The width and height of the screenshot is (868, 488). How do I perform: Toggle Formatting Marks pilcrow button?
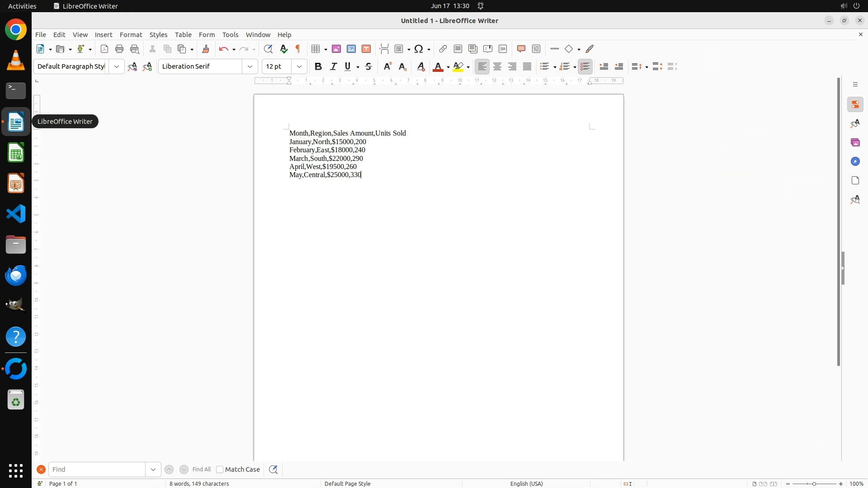click(298, 49)
